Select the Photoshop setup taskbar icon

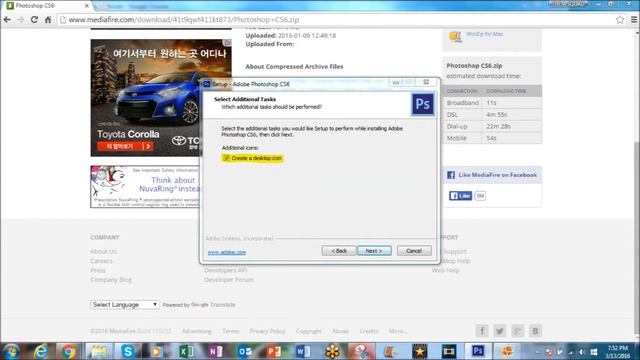478,351
